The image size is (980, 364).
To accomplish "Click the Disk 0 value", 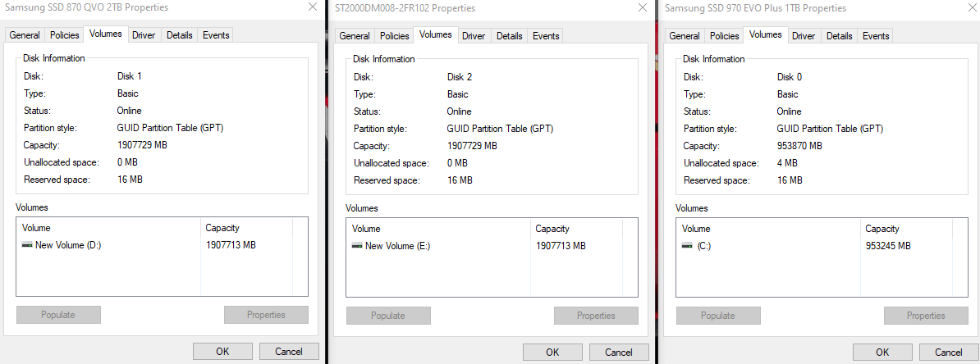I will (x=790, y=77).
